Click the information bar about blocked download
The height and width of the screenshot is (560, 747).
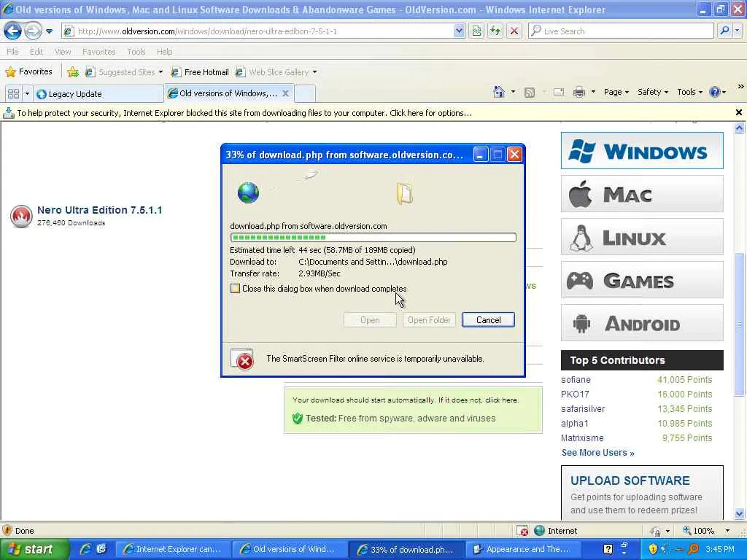[x=367, y=113]
